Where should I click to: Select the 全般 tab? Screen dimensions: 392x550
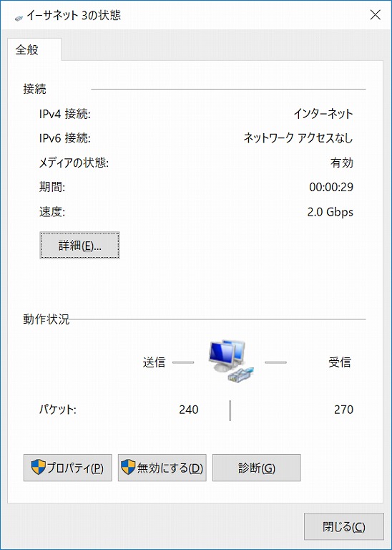pyautogui.click(x=27, y=50)
